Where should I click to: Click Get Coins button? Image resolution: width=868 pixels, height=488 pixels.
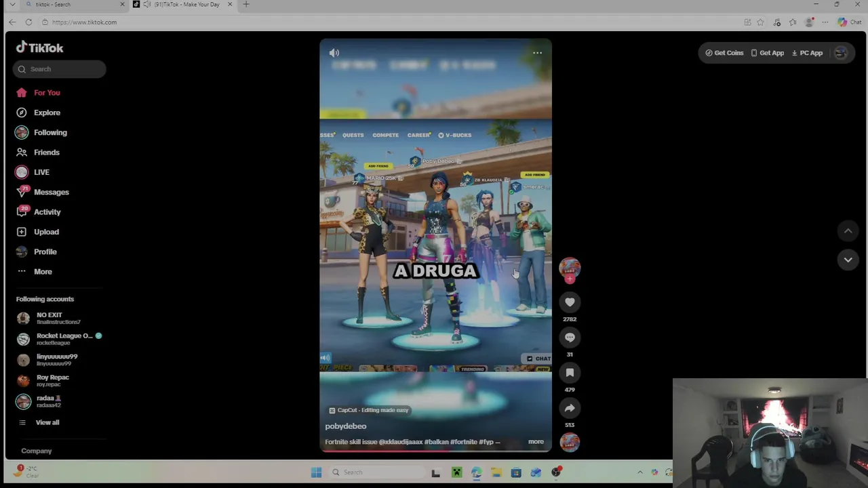click(x=724, y=53)
